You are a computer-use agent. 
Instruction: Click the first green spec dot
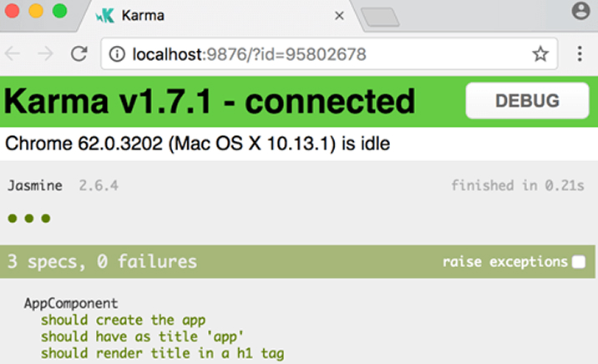pos(13,219)
